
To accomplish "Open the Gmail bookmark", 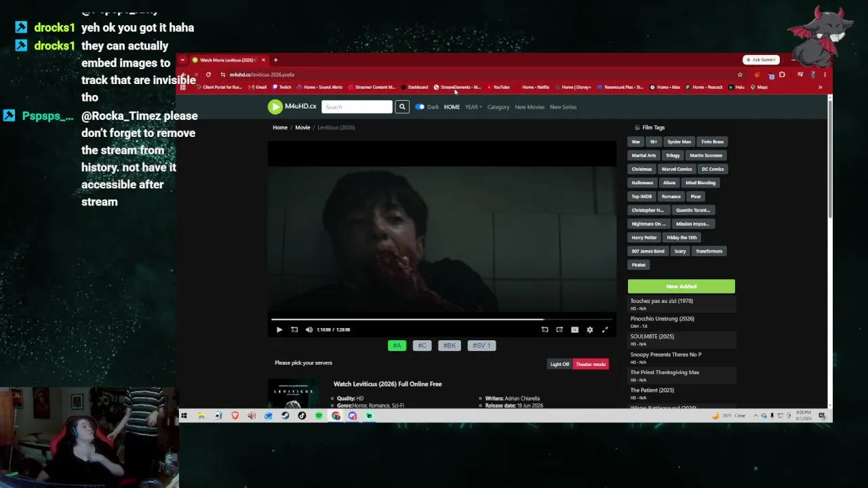I will (x=258, y=87).
